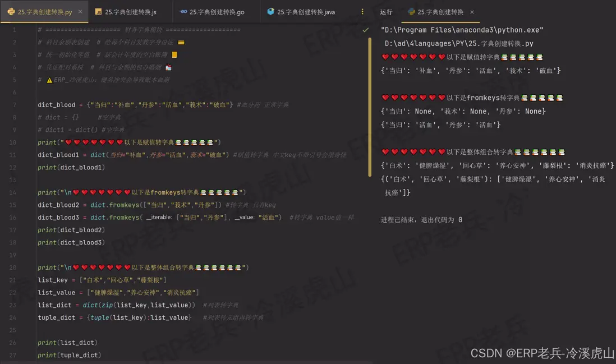
Task: Click the Go file icon on .go tab
Action: point(183,12)
